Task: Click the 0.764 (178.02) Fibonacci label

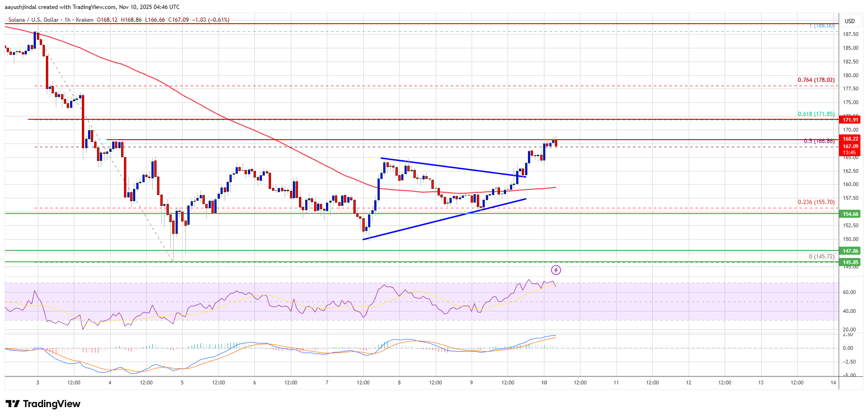Action: pyautogui.click(x=816, y=80)
